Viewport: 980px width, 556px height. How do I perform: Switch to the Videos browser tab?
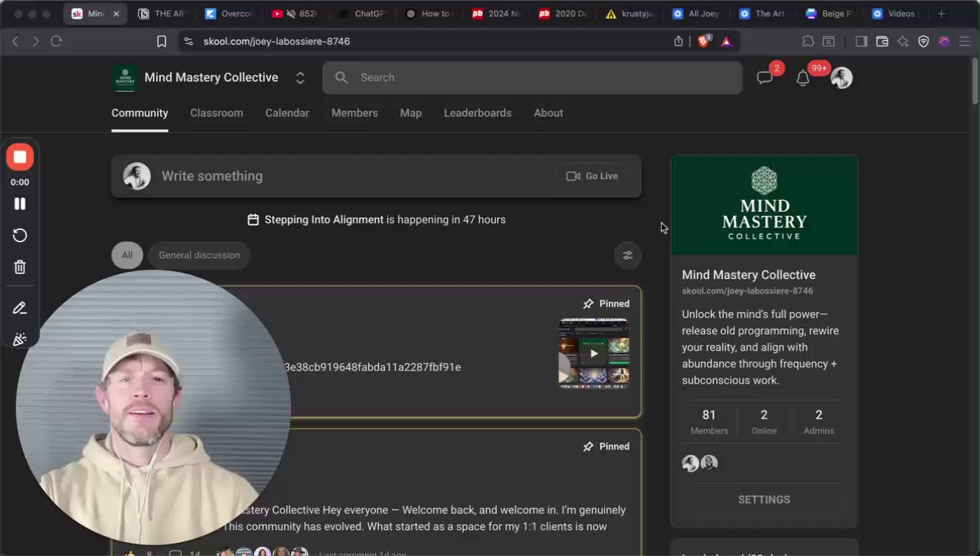pyautogui.click(x=894, y=14)
